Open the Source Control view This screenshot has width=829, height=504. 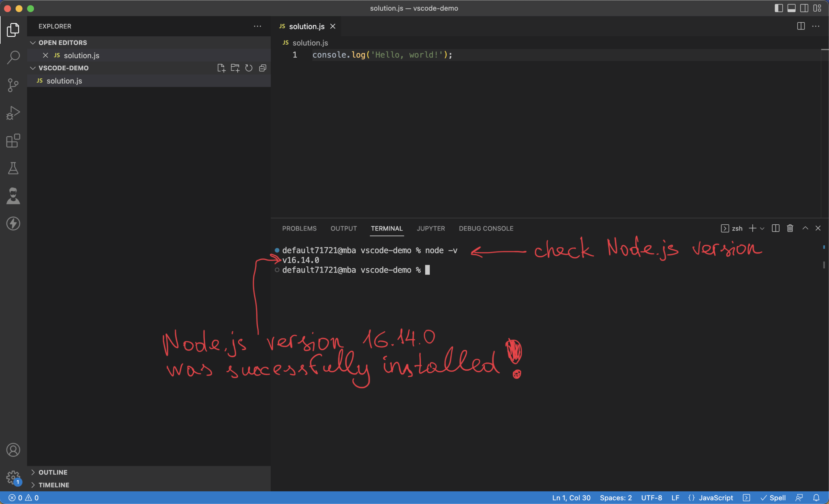[13, 85]
